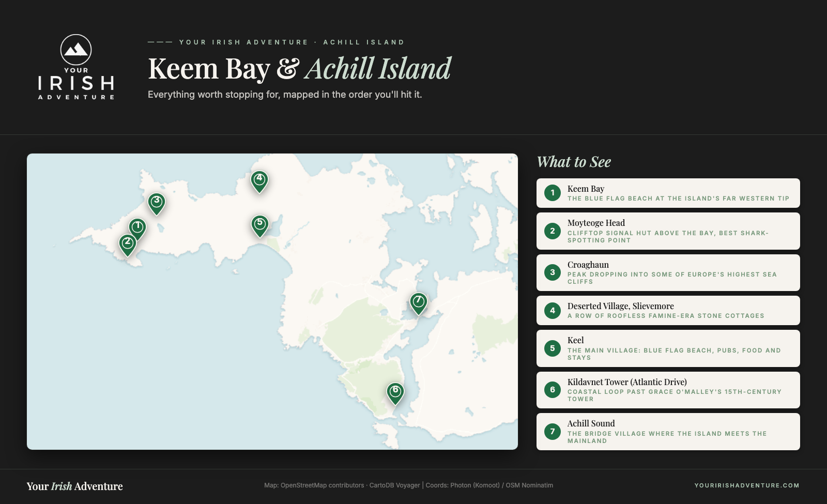Select the Keem Bay list title

pyautogui.click(x=586, y=189)
